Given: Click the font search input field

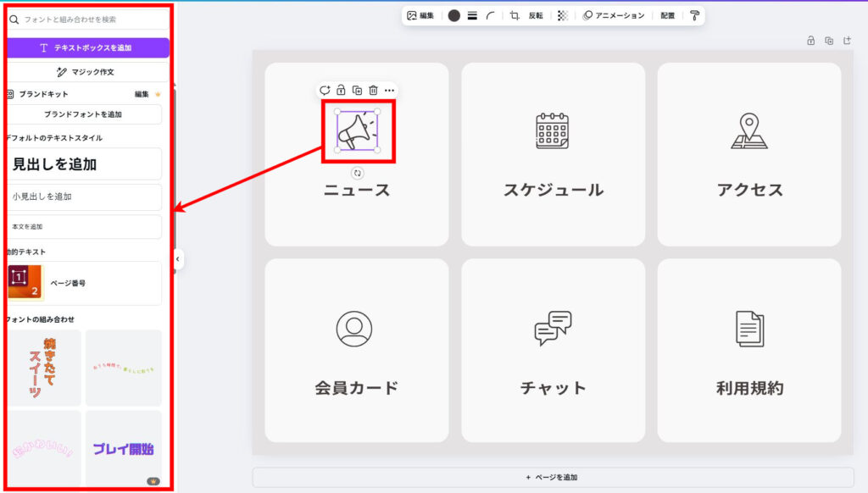Looking at the screenshot, I should point(89,19).
